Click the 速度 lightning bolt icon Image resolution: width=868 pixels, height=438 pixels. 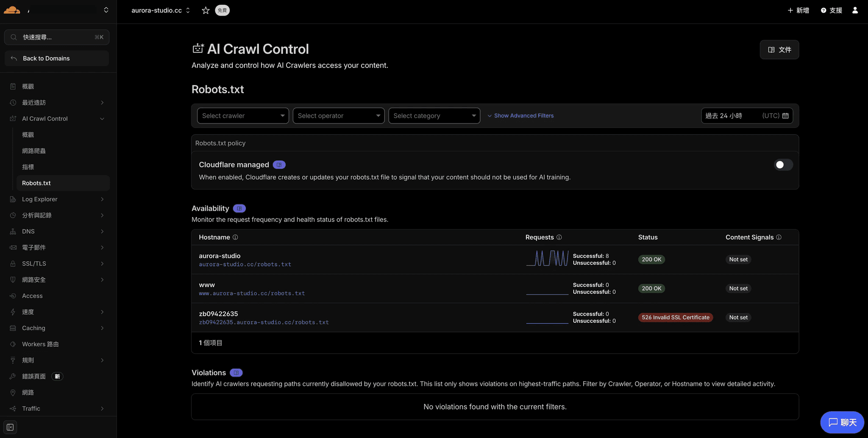(13, 312)
